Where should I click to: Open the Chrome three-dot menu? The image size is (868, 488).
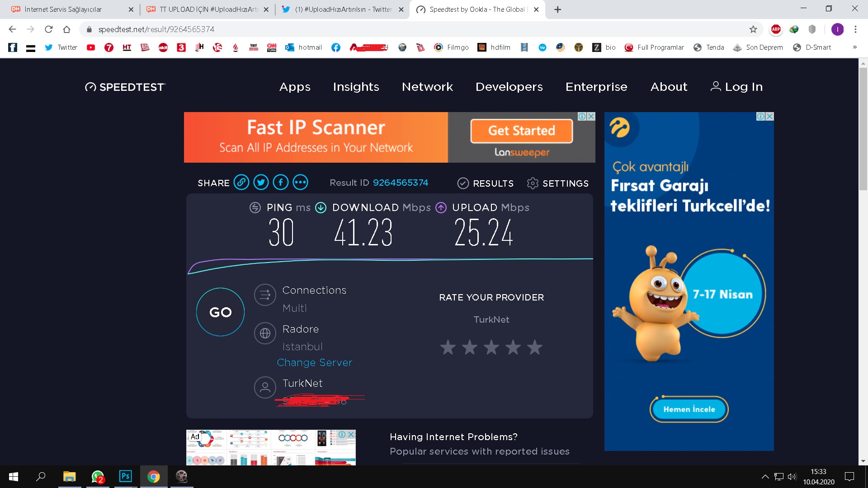[x=855, y=29]
